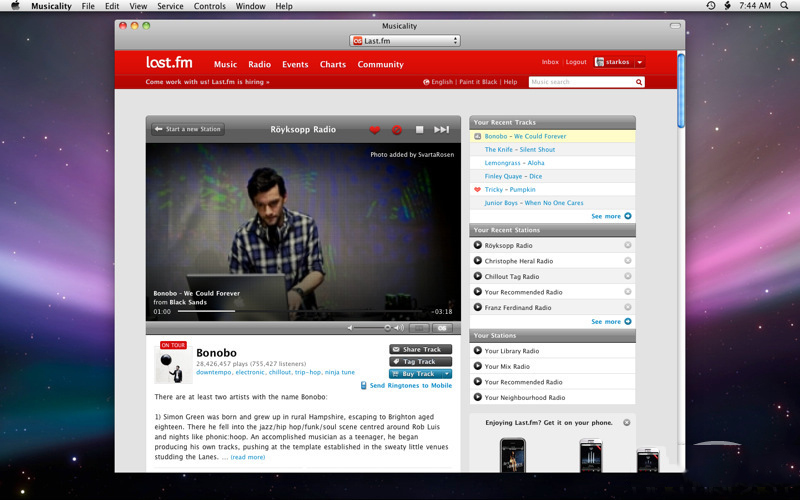Click the Last.fm logo
This screenshot has height=500, width=800.
[169, 63]
